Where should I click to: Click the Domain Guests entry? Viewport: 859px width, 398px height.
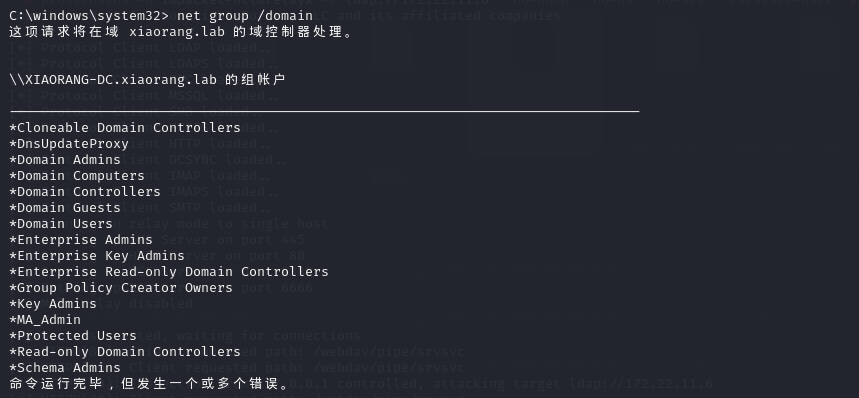65,208
